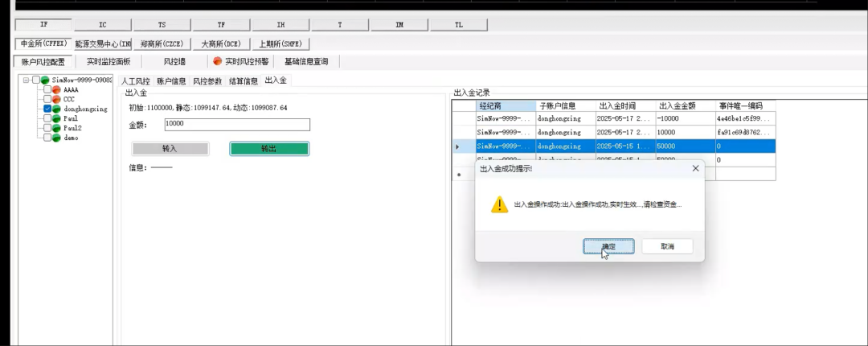Image resolution: width=868 pixels, height=346 pixels.
Task: Click the 出入金时间 column header
Action: [x=625, y=105]
